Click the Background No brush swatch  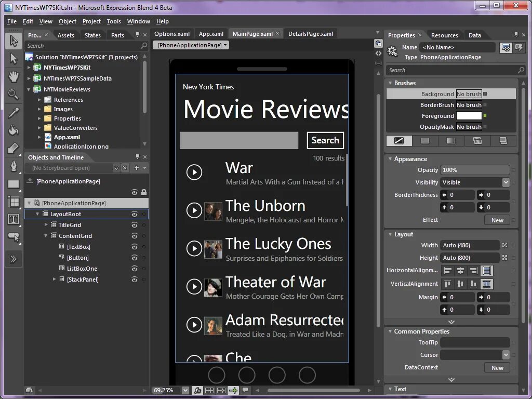point(469,94)
